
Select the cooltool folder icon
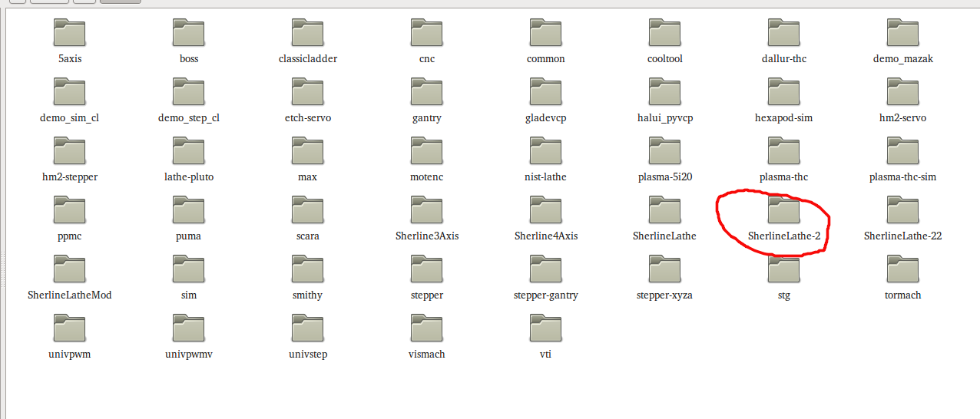coord(664,32)
